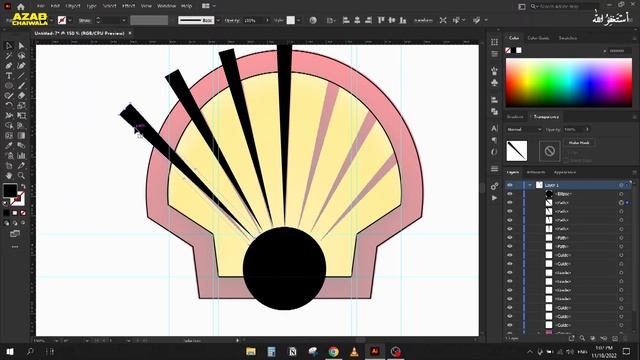Open brush definition Basic dropdown
The image size is (640, 360).
pos(218,20)
